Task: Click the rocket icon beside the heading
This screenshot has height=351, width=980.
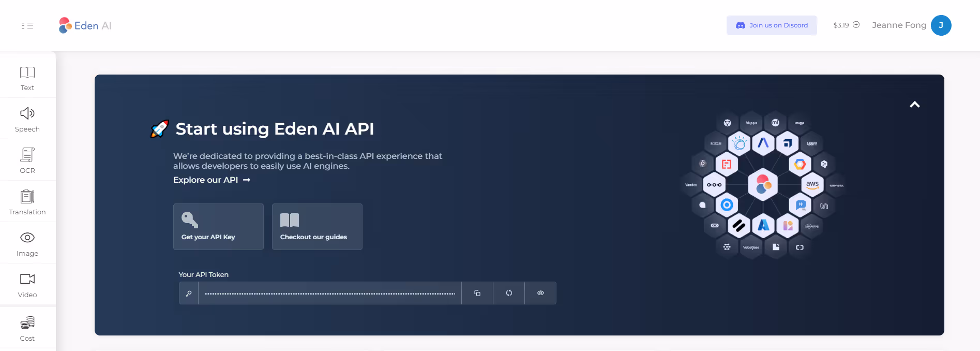Action: tap(160, 129)
